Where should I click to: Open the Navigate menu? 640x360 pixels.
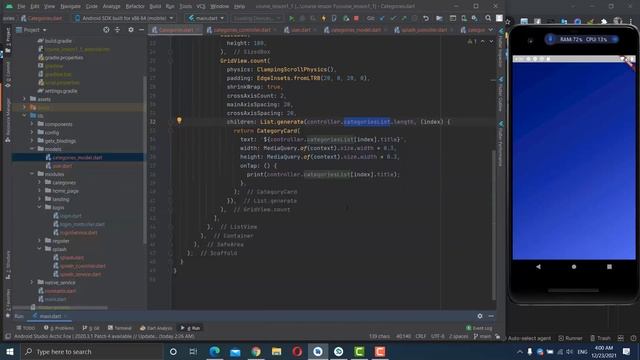coord(70,7)
